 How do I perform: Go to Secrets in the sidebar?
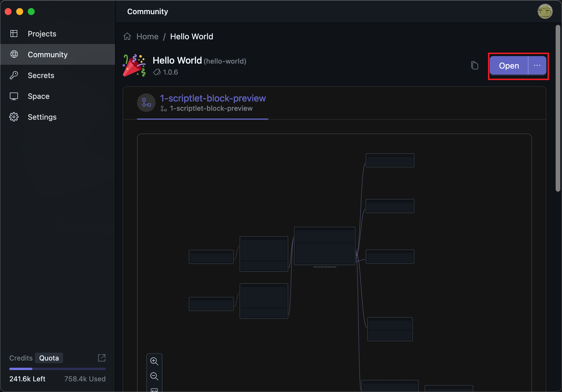(x=41, y=75)
